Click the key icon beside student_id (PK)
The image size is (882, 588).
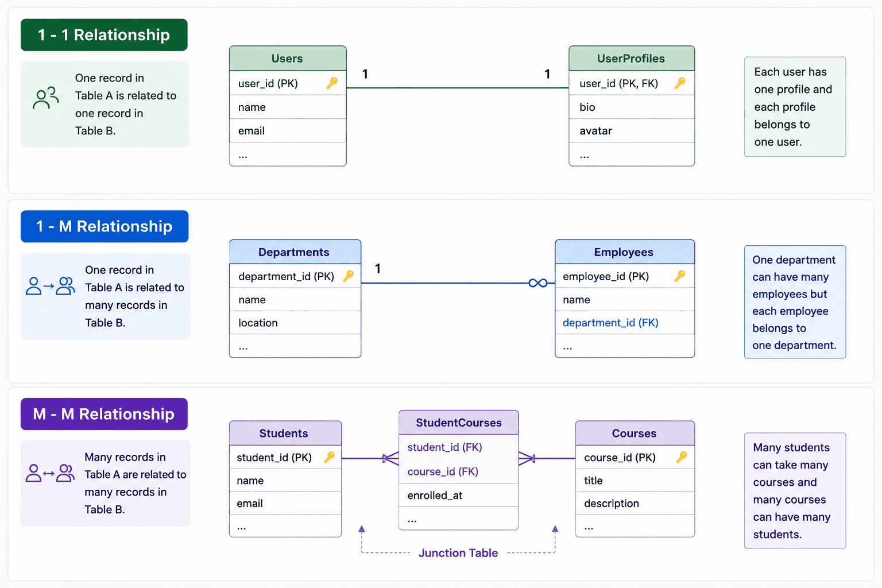[330, 457]
